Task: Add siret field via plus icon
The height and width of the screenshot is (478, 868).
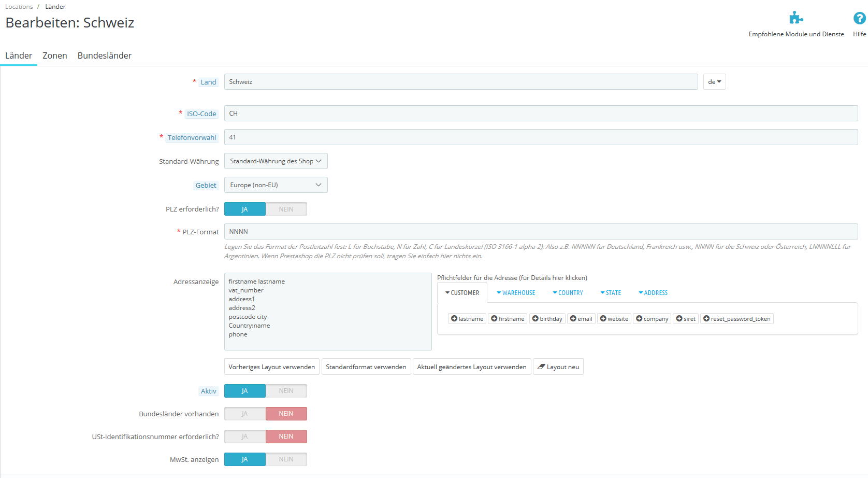Action: pos(679,319)
